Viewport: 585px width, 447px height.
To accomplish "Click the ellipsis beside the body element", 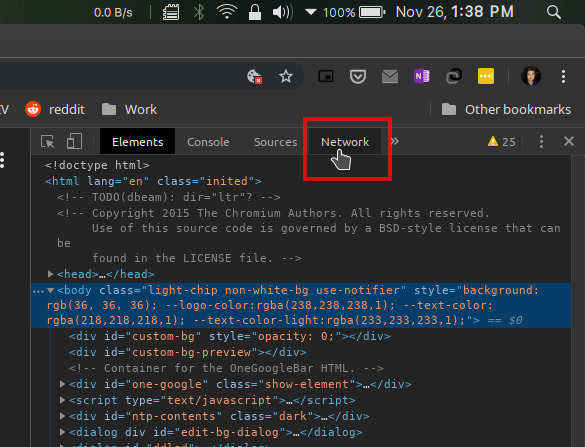I will tap(38, 291).
